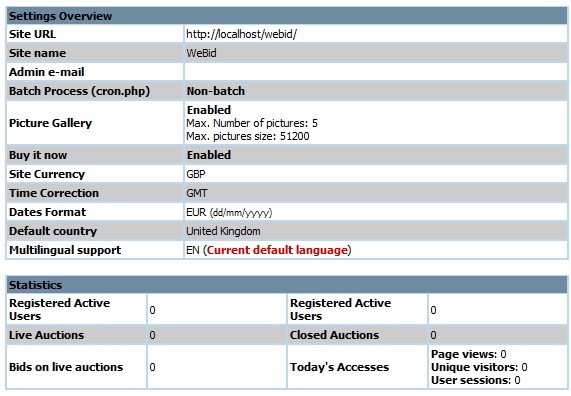Select the Site URL label
This screenshot has height=396, width=571.
pos(32,34)
